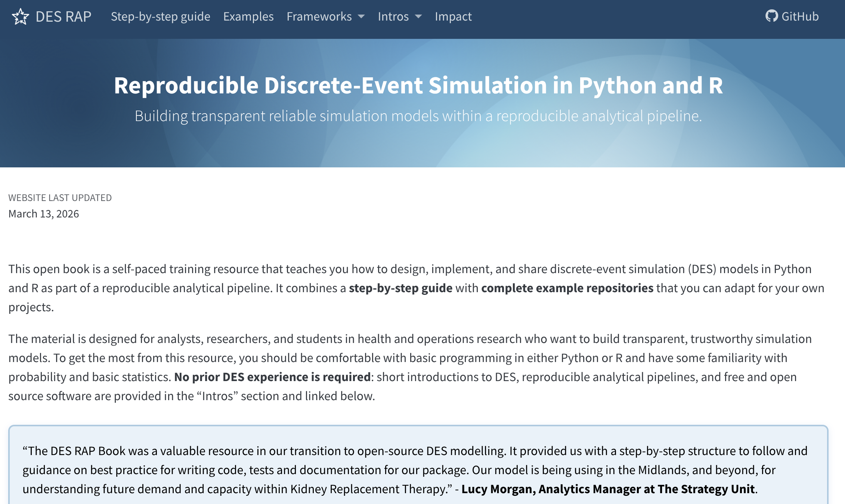Click the caret arrow beside Frameworks

361,17
